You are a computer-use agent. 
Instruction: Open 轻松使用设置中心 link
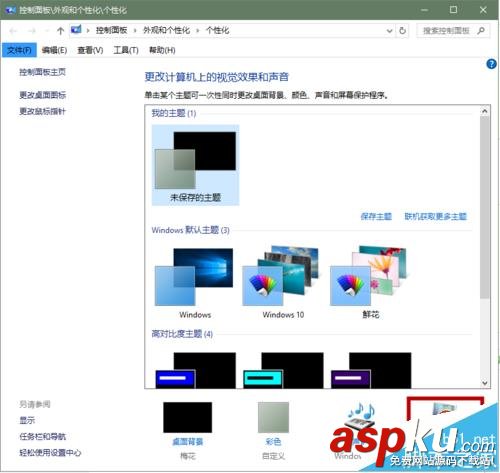[x=50, y=453]
